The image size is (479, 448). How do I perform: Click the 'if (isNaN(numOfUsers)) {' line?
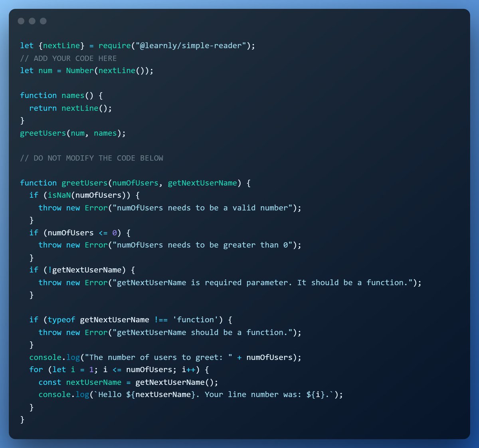tap(85, 195)
